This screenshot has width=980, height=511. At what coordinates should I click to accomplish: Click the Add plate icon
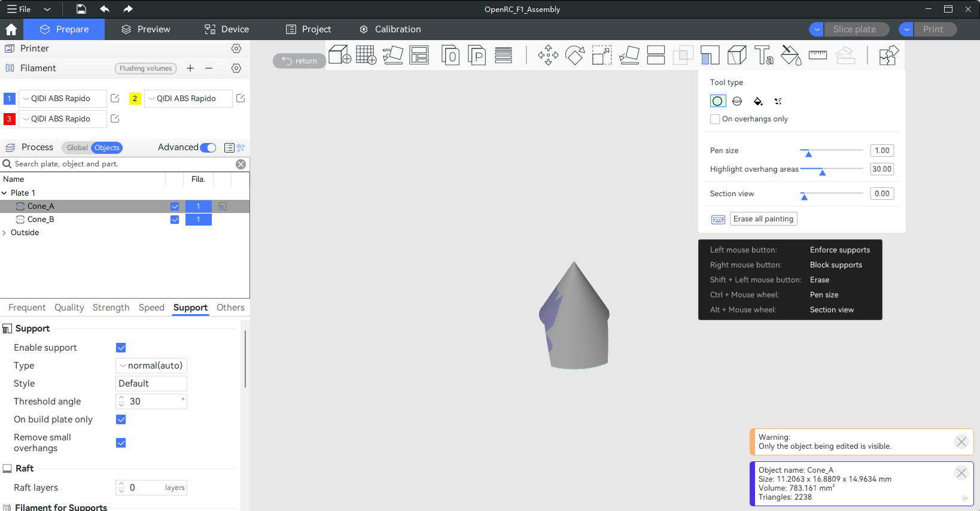click(x=366, y=55)
